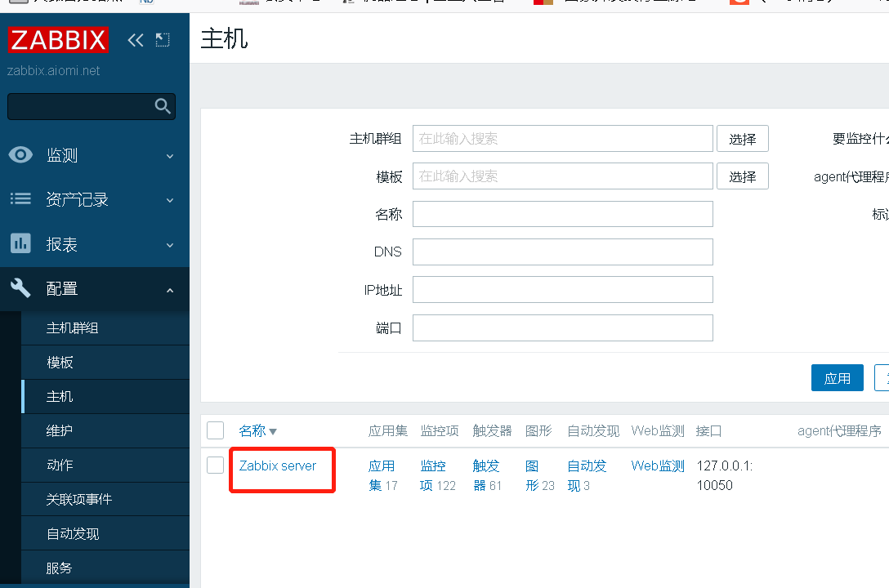
Task: Click the 名称 filter input
Action: click(x=562, y=214)
